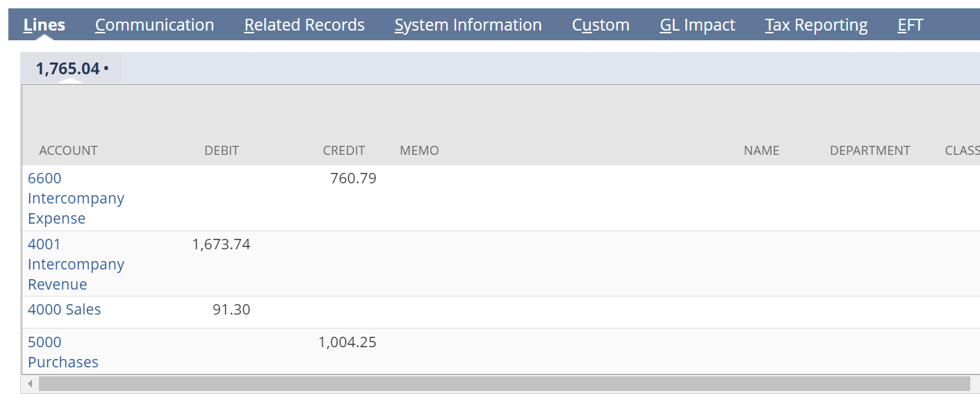Click the MEMO column header
Viewport: 980px width, 400px height.
click(x=419, y=151)
